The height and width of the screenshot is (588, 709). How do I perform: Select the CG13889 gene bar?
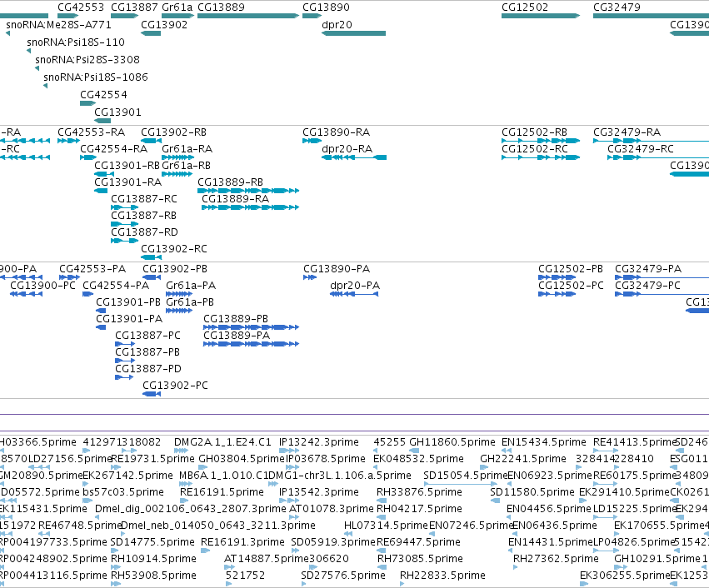248,16
